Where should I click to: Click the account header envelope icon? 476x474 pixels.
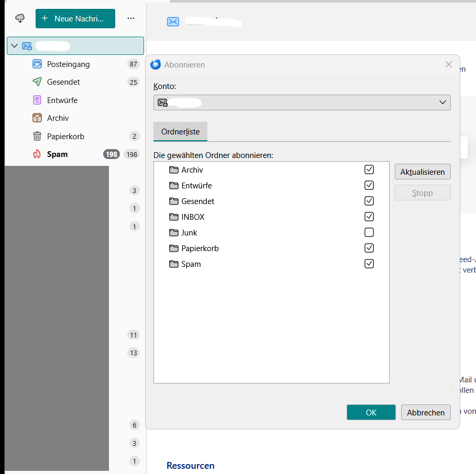pos(173,22)
